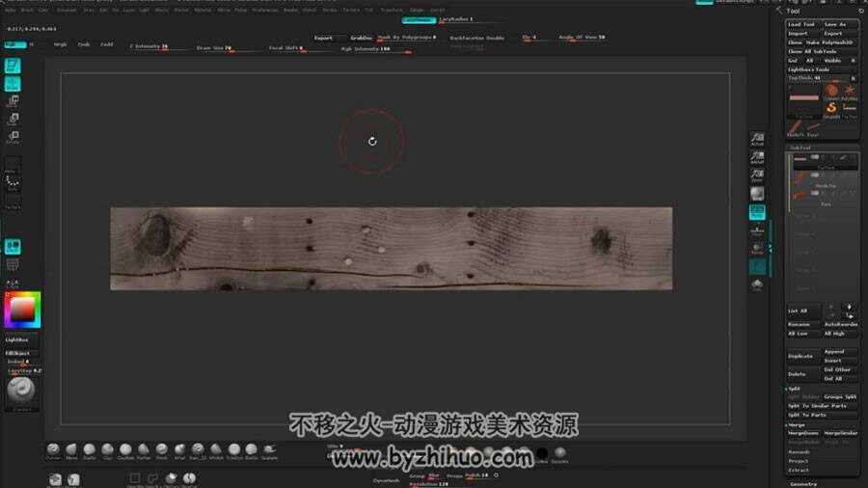Choose the SelectRect tool icon
The height and width of the screenshot is (488, 868).
click(x=134, y=479)
